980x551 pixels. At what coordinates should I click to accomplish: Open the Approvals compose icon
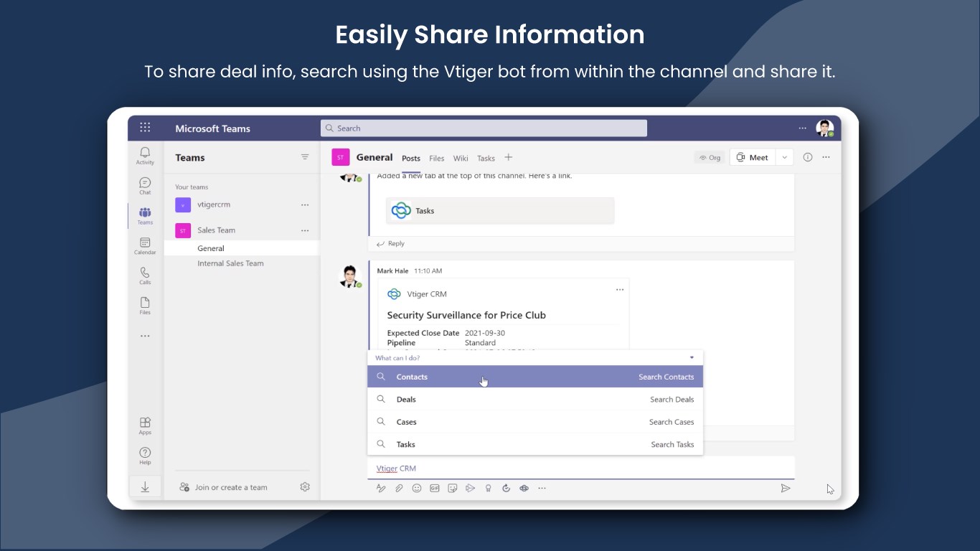506,488
